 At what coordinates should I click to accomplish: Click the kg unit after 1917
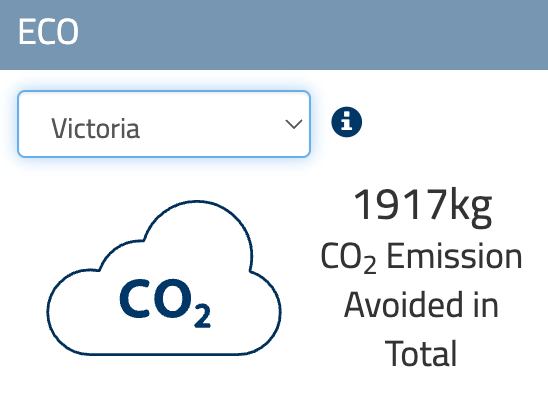pos(471,208)
